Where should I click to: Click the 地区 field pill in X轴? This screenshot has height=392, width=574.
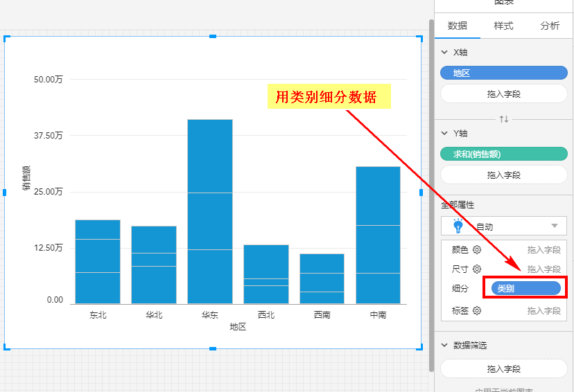click(x=504, y=73)
